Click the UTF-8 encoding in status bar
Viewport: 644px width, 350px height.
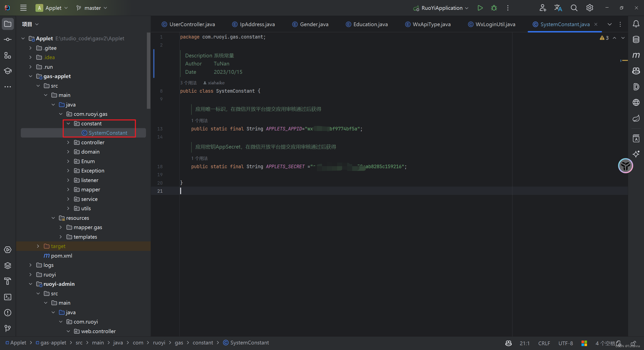pyautogui.click(x=565, y=343)
